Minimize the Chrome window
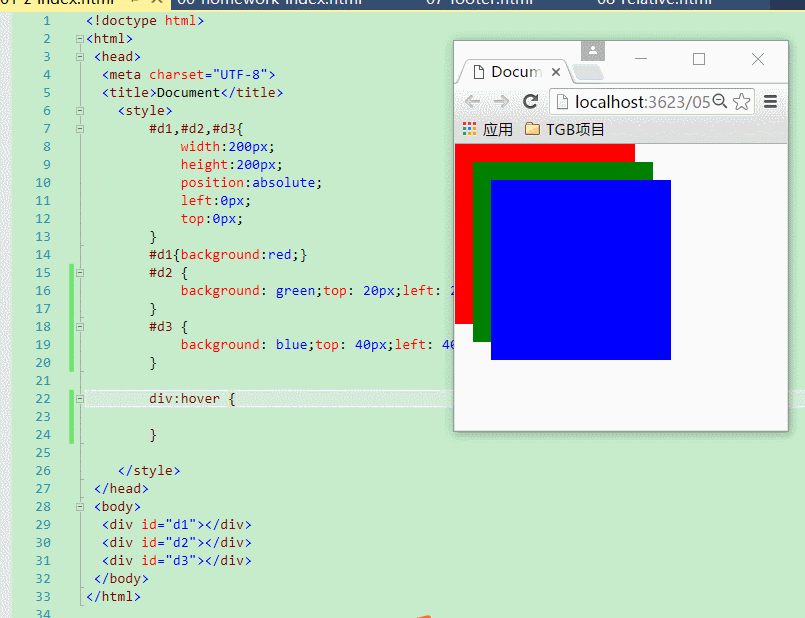 [641, 59]
